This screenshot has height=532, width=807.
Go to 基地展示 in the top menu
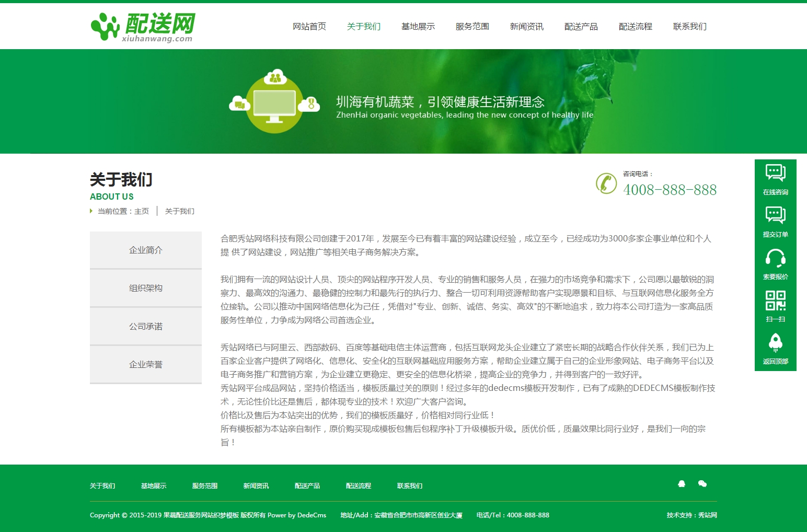click(418, 27)
